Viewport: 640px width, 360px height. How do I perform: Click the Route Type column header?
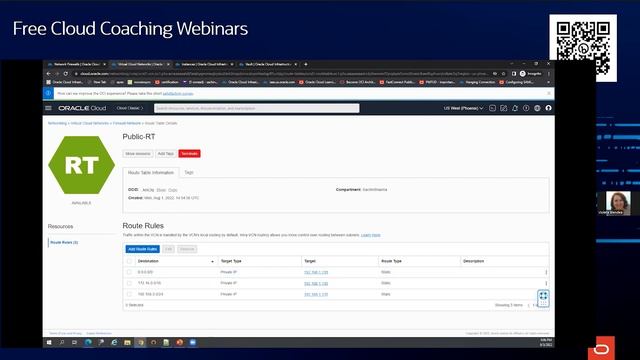pyautogui.click(x=391, y=261)
